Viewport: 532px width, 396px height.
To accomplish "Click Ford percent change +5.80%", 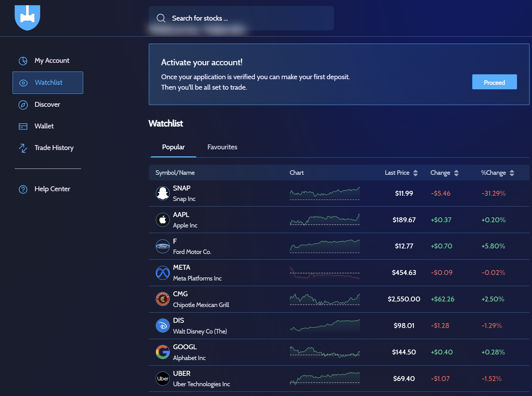I will (493, 246).
